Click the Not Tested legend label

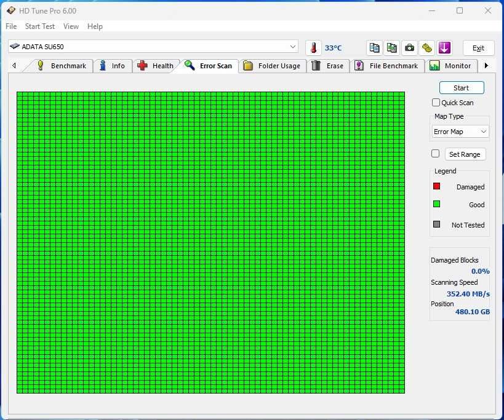pyautogui.click(x=468, y=225)
